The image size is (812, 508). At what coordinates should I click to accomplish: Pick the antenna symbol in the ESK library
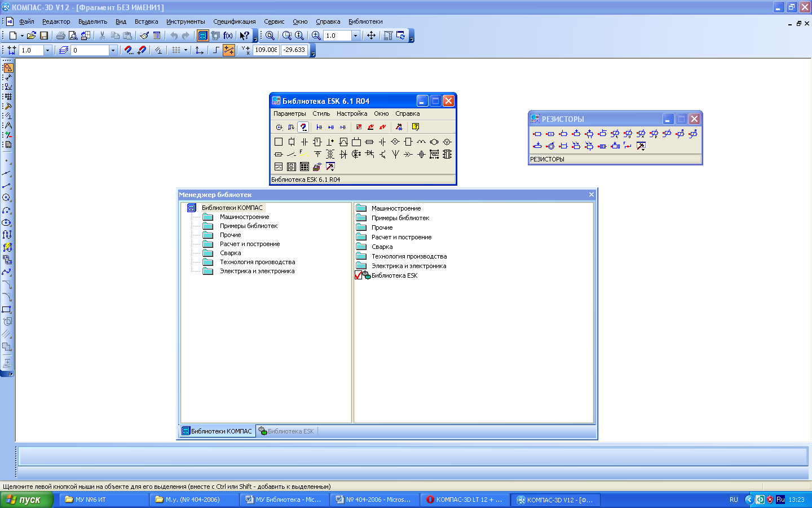point(395,154)
